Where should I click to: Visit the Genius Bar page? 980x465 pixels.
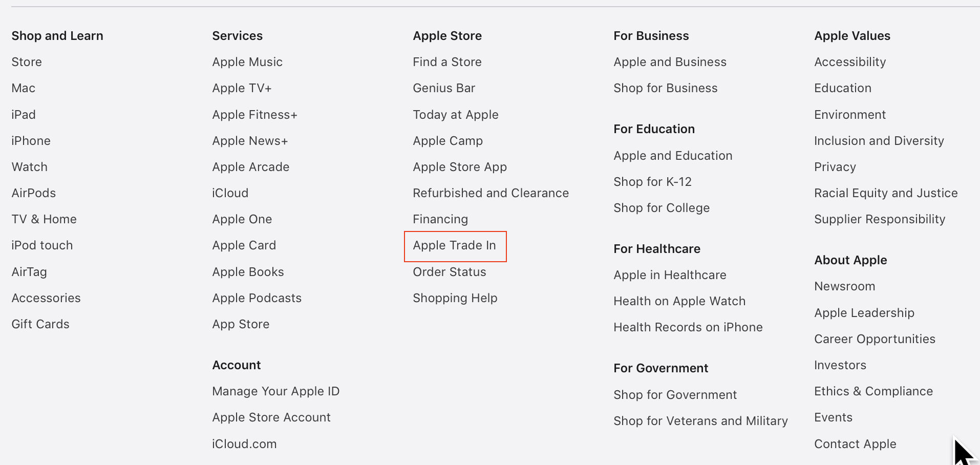coord(443,88)
